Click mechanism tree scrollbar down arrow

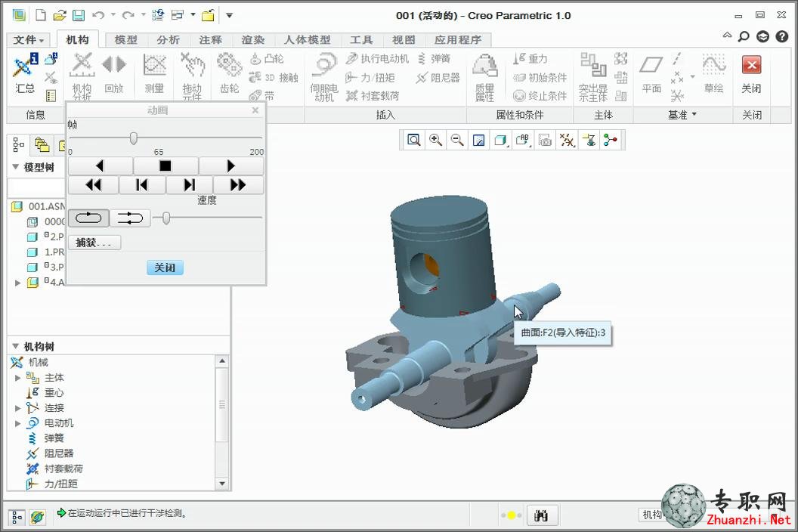point(222,484)
